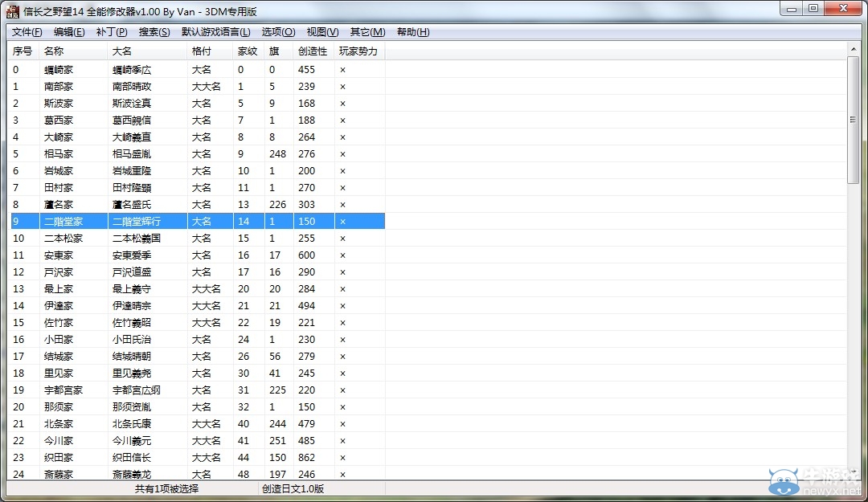Click 玩家势力 × mark for 织田家
Viewport: 868px width, 502px height.
tap(342, 458)
